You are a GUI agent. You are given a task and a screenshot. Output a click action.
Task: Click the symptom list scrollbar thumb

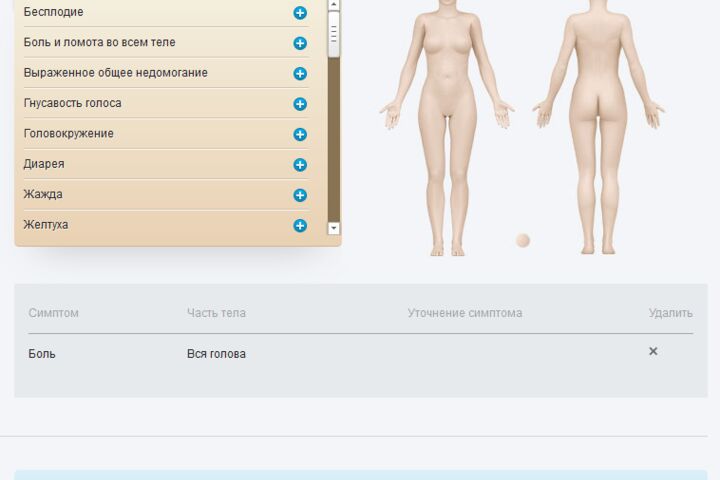pos(334,34)
